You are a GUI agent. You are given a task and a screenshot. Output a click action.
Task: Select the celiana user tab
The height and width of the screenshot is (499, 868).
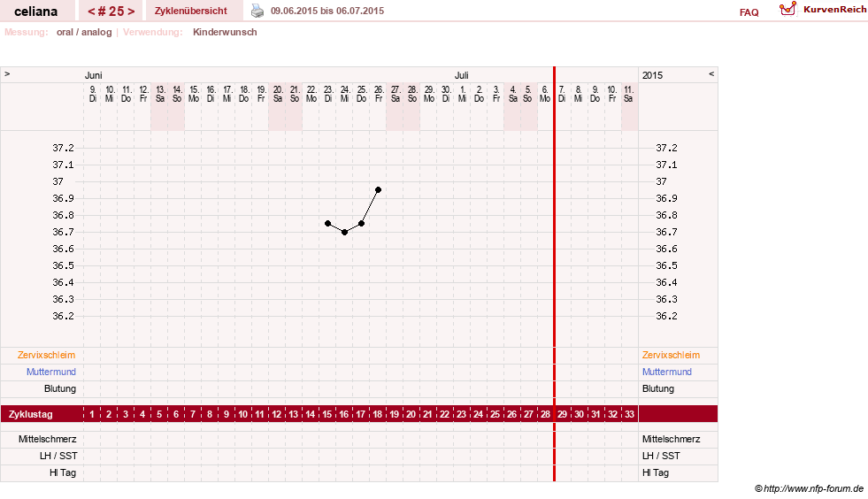point(36,12)
